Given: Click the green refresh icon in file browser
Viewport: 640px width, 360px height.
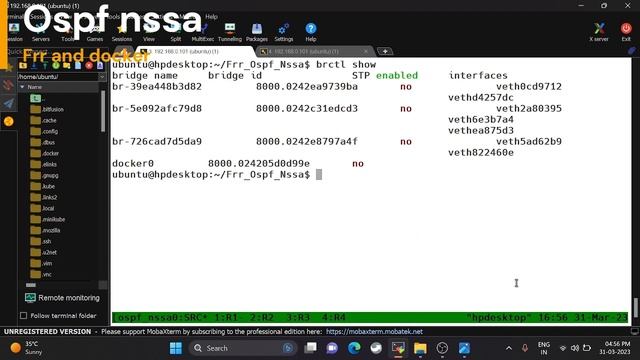Looking at the screenshot, I should tap(56, 66).
